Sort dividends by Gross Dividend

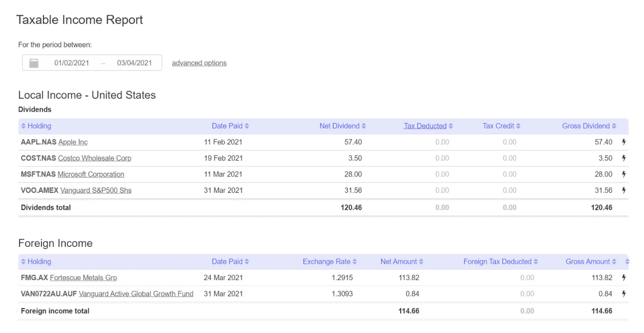point(589,126)
